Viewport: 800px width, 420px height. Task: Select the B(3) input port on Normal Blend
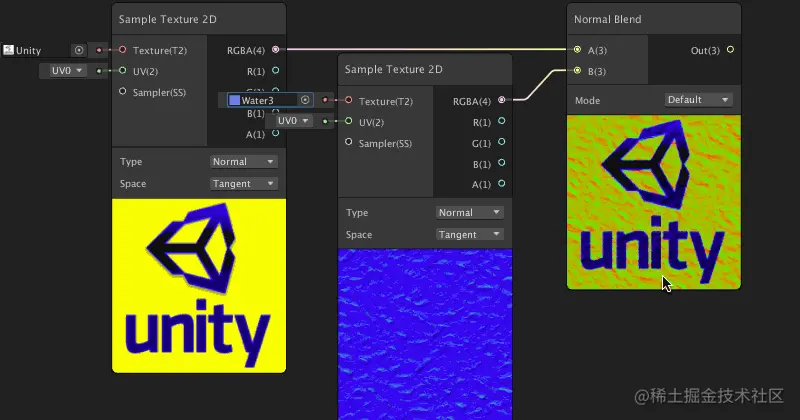(x=577, y=70)
